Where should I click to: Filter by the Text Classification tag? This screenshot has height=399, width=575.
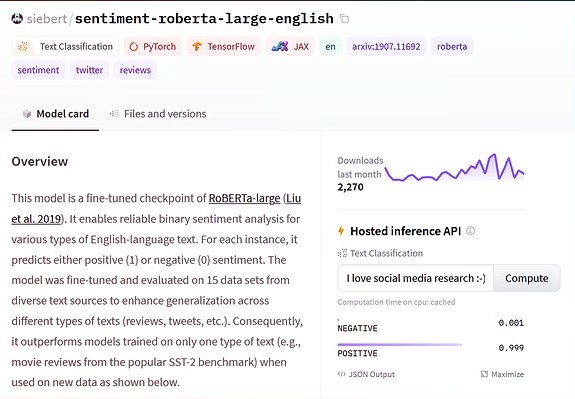click(65, 47)
